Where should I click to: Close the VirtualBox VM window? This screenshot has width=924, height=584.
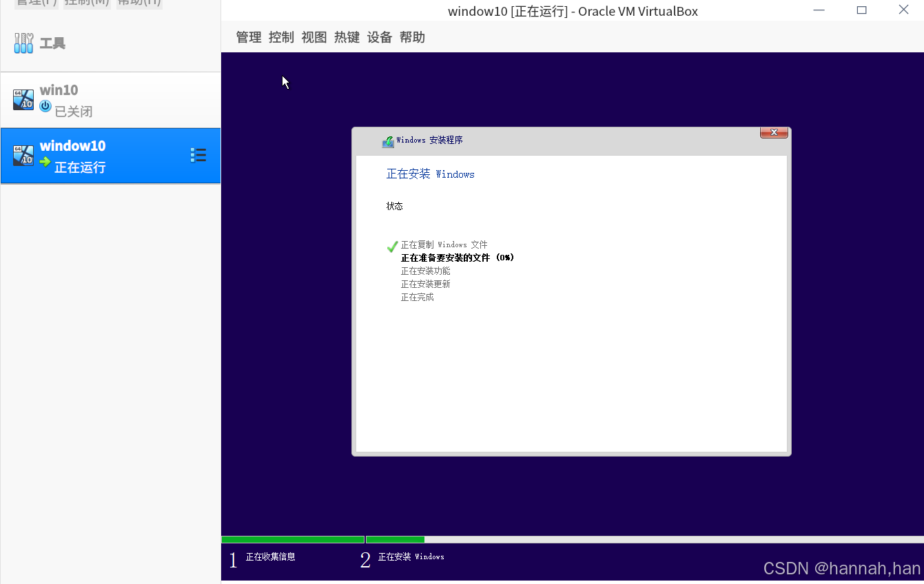click(904, 10)
